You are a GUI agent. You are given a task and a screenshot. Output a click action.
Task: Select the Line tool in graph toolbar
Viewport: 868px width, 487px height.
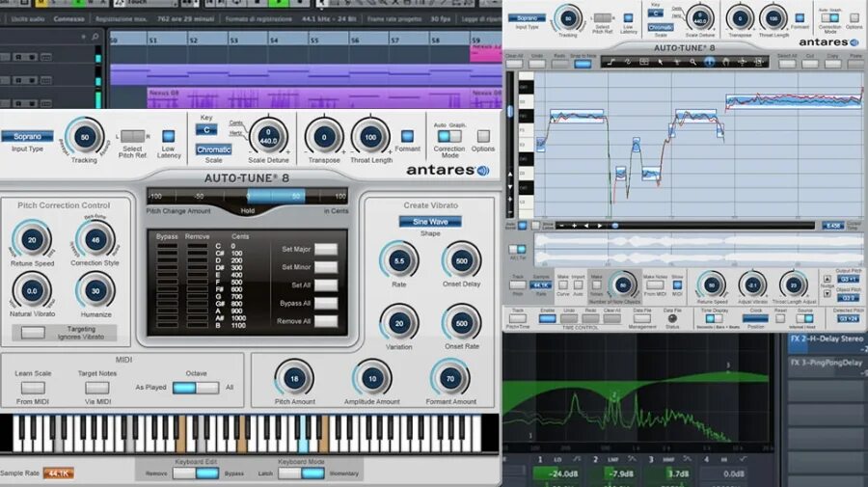(x=611, y=63)
